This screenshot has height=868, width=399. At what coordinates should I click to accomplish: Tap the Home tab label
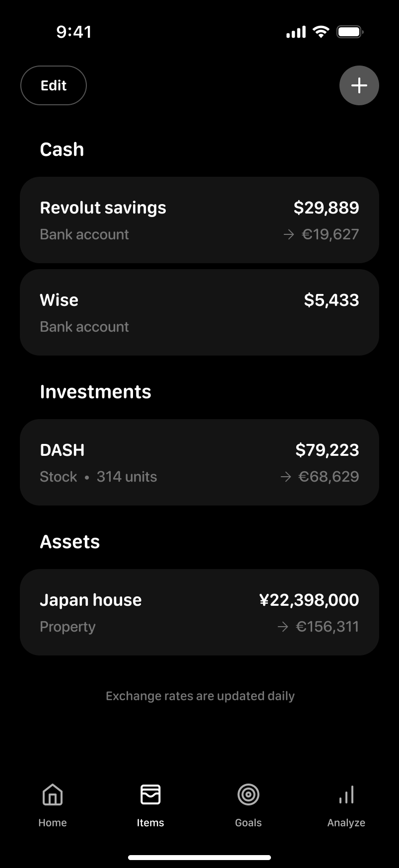53,823
